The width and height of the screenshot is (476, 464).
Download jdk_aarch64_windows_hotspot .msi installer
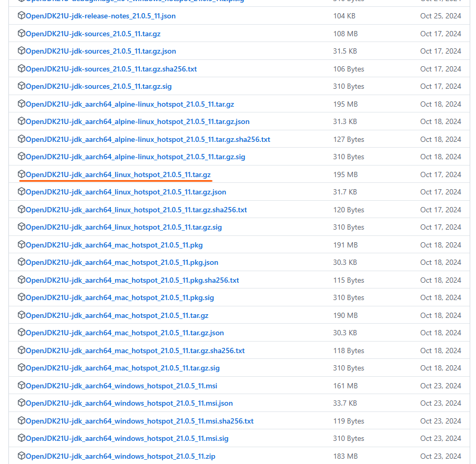point(121,386)
